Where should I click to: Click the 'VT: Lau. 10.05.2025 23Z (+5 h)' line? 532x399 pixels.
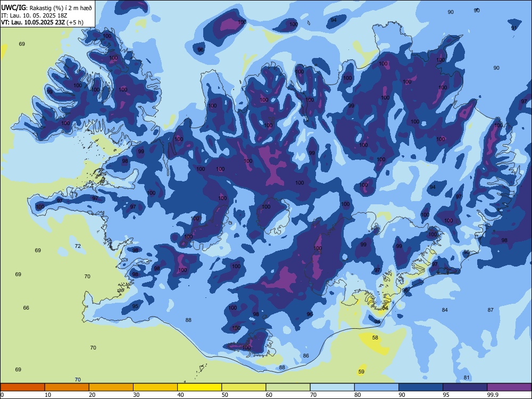point(42,22)
